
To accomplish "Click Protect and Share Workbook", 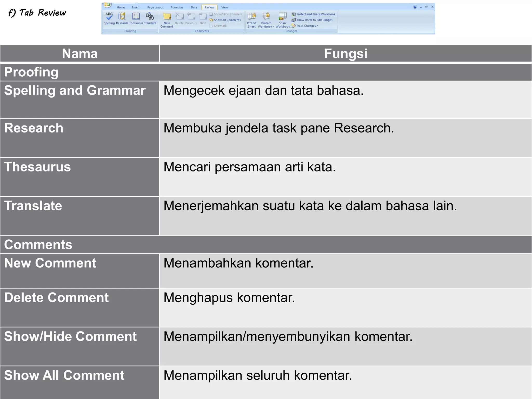I will click(314, 14).
